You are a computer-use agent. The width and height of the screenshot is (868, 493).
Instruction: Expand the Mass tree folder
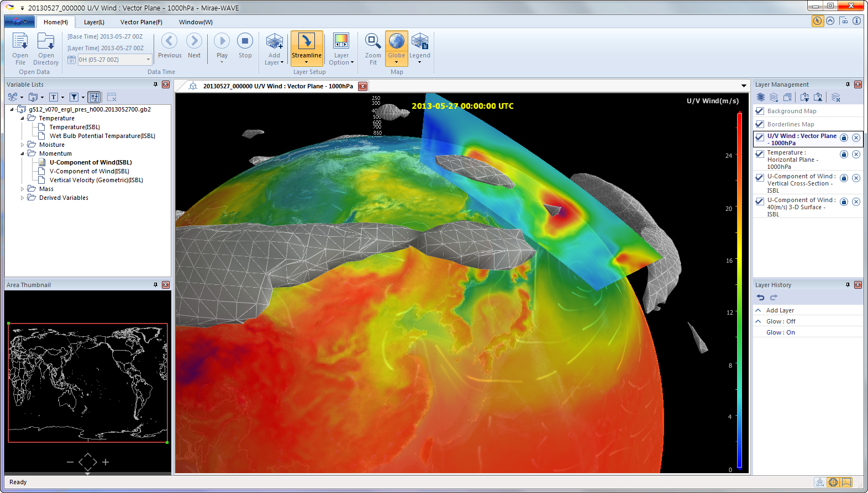22,189
